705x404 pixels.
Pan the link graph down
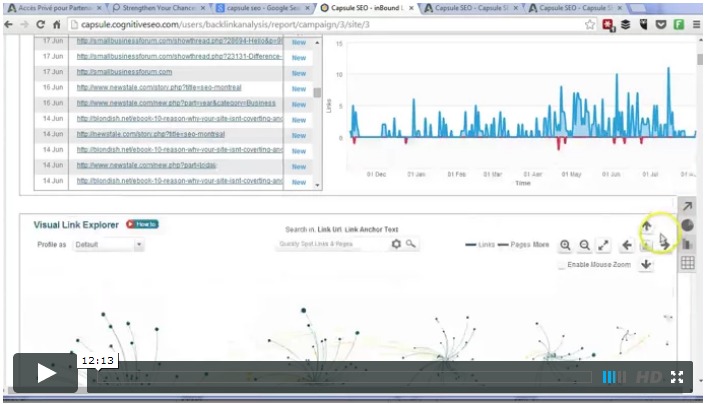click(646, 264)
